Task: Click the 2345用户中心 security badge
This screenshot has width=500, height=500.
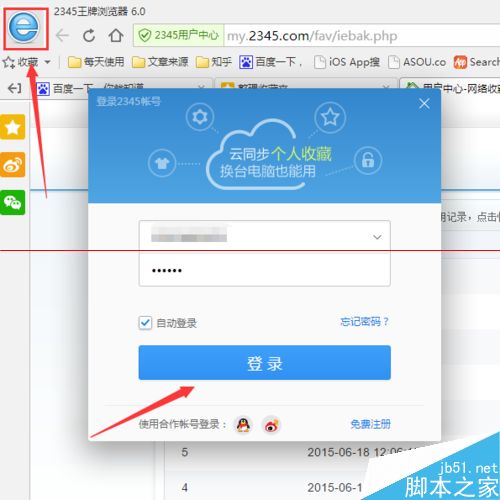Action: pyautogui.click(x=178, y=35)
